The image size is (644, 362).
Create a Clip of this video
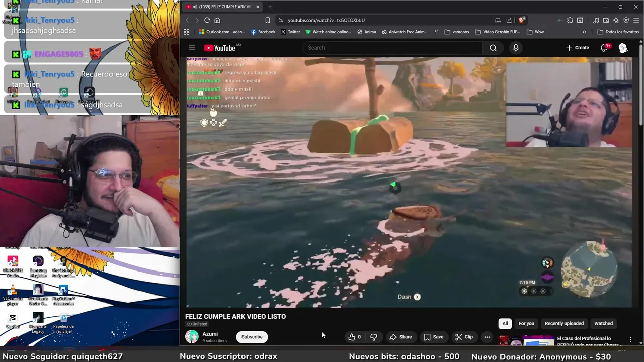coord(463,337)
